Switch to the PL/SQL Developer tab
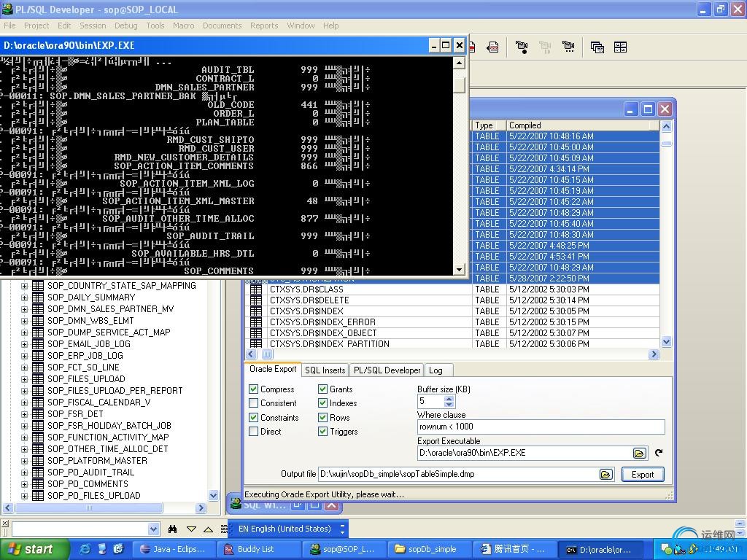Screen dimensions: 747x560 click(387, 370)
